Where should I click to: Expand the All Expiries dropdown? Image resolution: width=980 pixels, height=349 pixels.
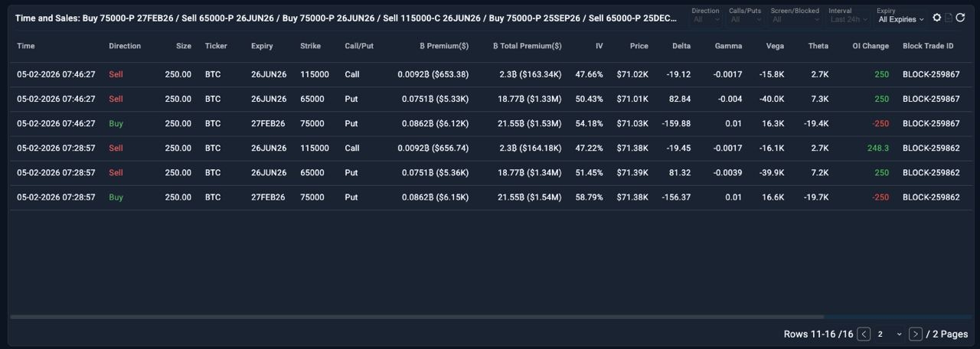[x=901, y=19]
